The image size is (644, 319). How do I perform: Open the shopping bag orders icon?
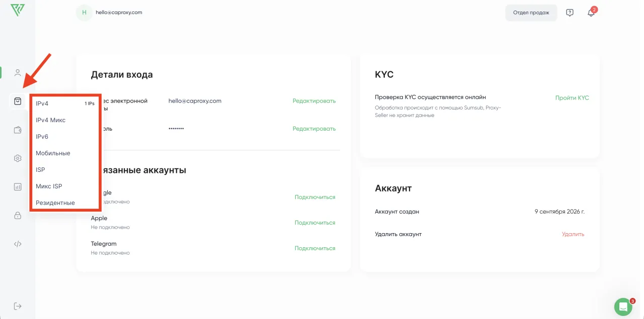18,101
